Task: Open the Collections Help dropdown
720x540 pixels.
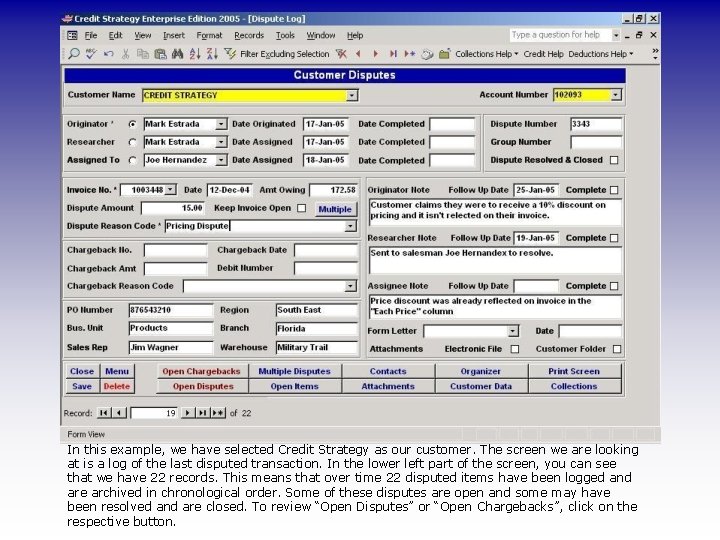Action: click(487, 54)
